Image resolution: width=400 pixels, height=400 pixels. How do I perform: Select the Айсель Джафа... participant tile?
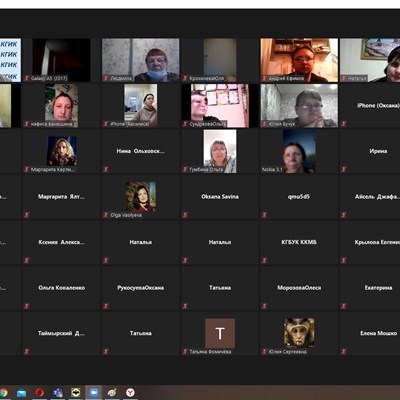click(370, 197)
